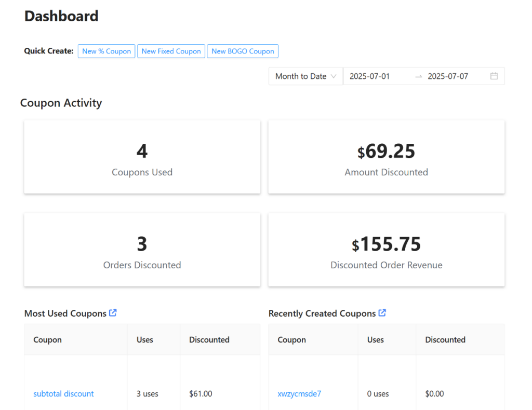
Task: Click the Coupon Activity section heading
Action: click(61, 103)
